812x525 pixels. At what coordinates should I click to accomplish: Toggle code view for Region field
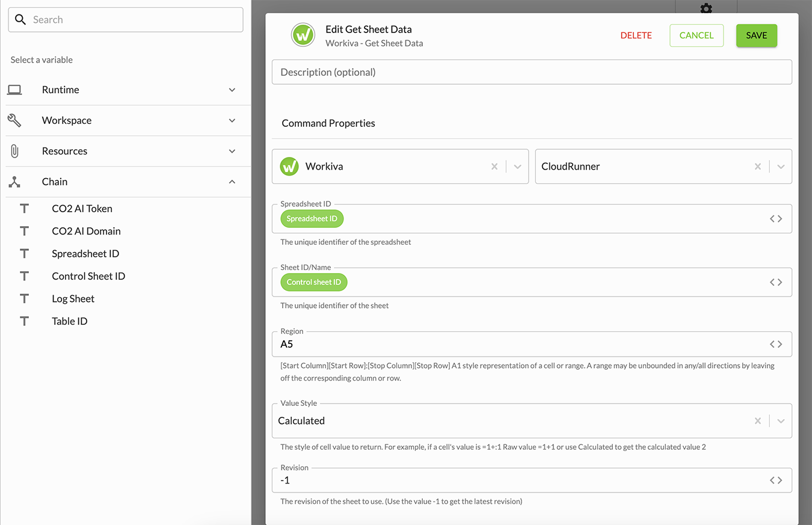point(776,345)
